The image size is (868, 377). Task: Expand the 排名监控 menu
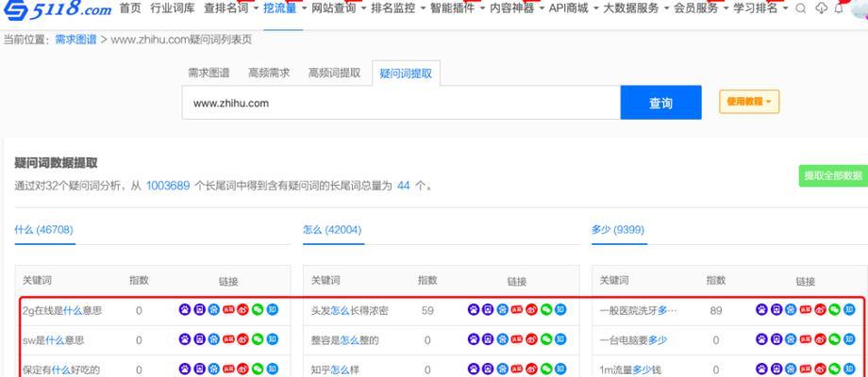pos(398,8)
